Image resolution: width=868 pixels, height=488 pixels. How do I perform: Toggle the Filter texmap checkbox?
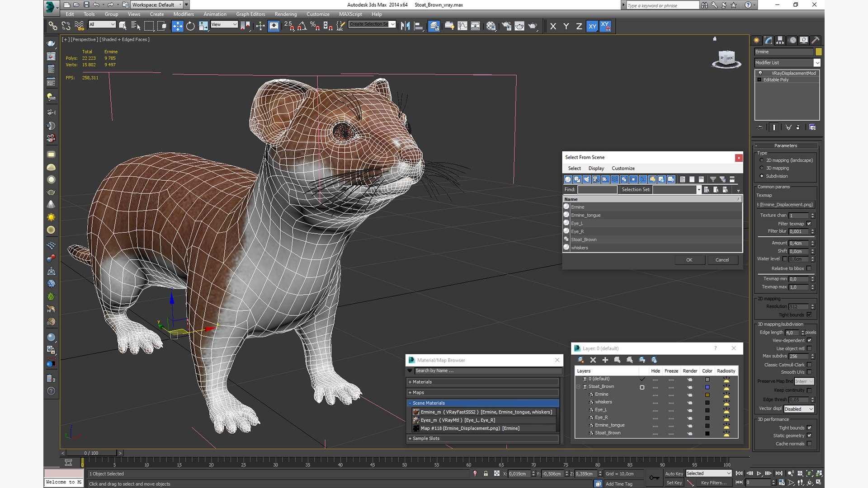coord(809,224)
